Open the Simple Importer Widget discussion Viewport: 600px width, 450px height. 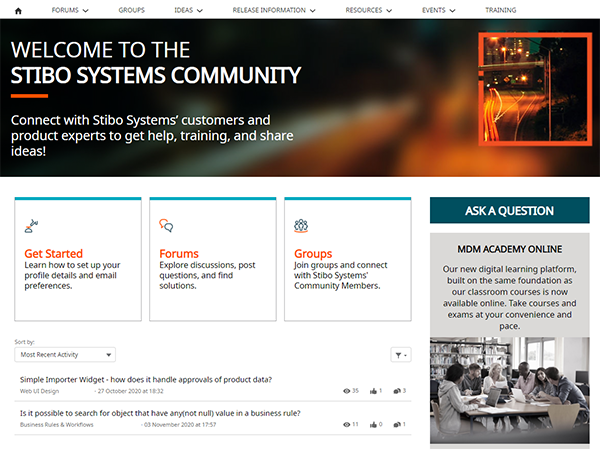click(146, 380)
